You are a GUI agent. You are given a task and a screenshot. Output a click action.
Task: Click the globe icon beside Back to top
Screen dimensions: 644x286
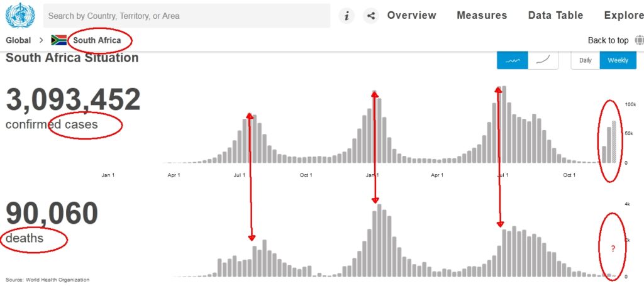click(x=640, y=40)
